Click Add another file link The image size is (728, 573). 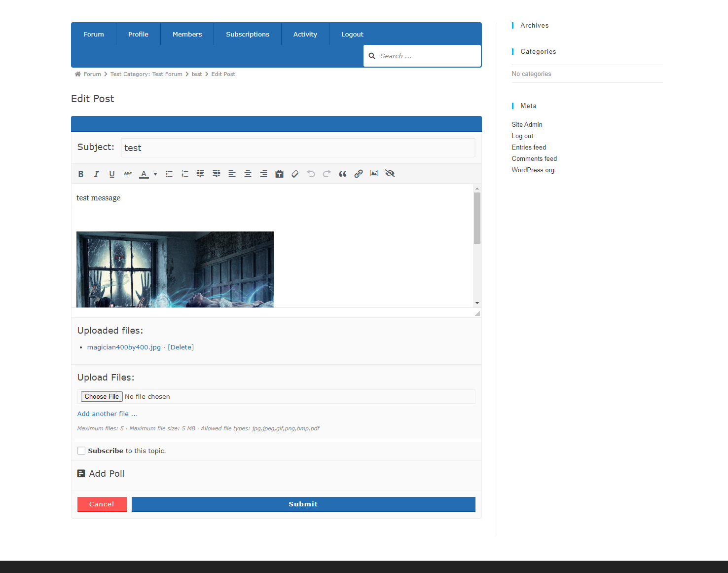pyautogui.click(x=108, y=414)
